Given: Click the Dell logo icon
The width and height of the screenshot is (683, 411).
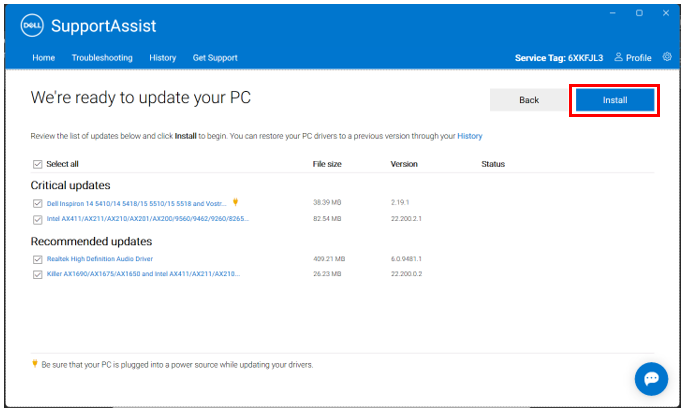Looking at the screenshot, I should (32, 25).
